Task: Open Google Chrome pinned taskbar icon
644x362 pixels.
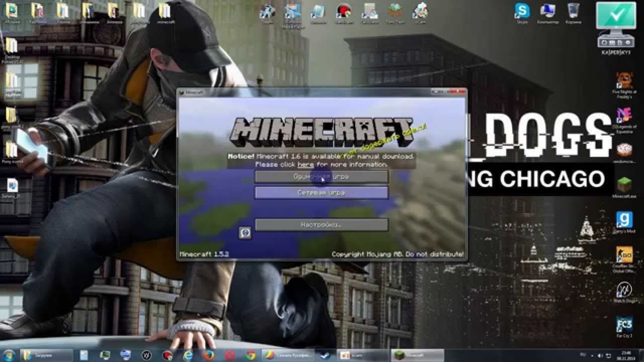Action: (250, 355)
